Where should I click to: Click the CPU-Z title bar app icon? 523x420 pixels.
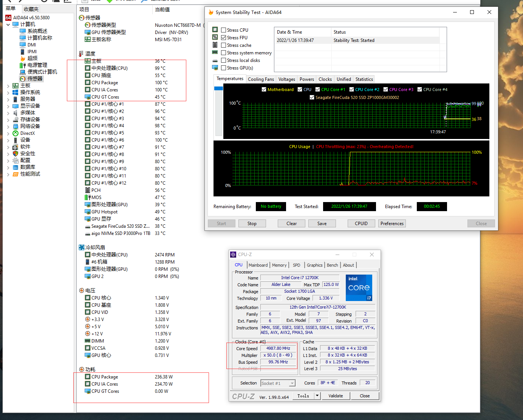click(x=234, y=255)
